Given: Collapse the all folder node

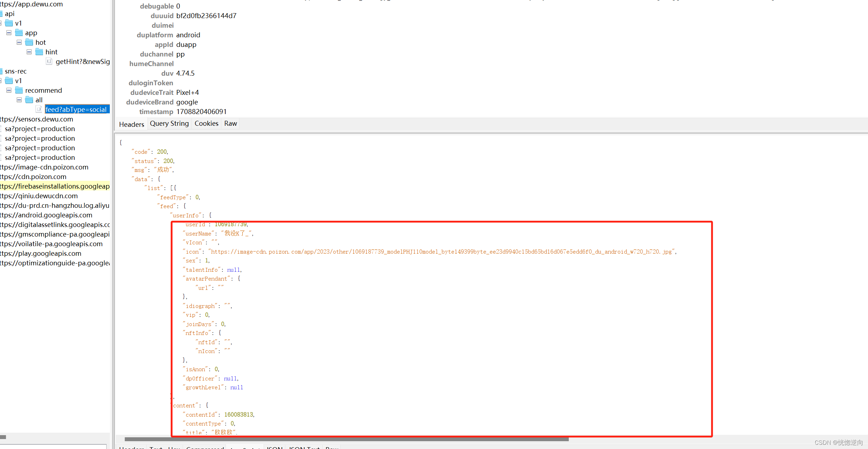Looking at the screenshot, I should pyautogui.click(x=19, y=100).
